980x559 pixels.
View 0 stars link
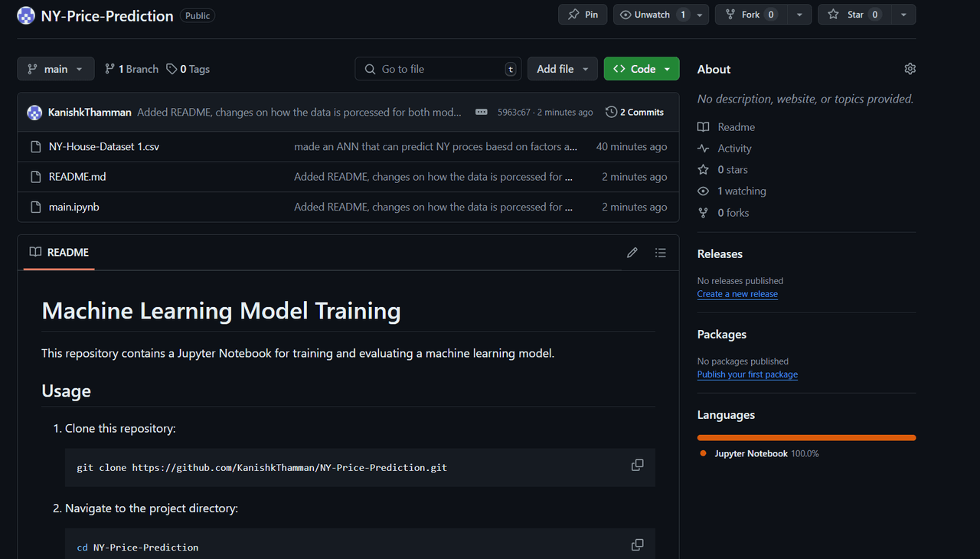[x=723, y=170]
